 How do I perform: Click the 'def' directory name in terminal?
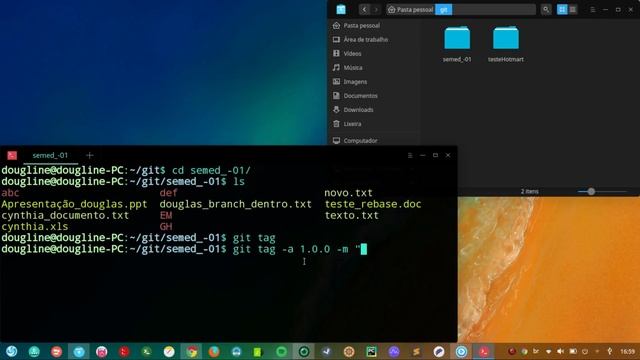168,193
